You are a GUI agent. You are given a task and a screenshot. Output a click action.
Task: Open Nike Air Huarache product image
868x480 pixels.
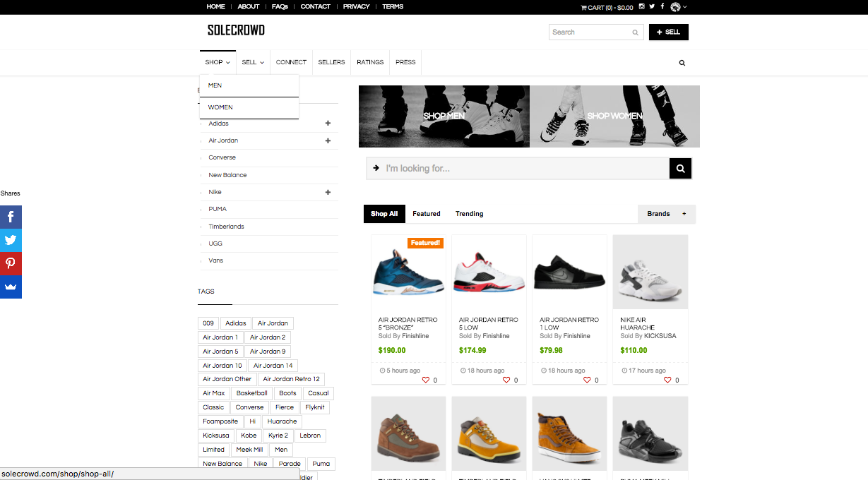[650, 272]
